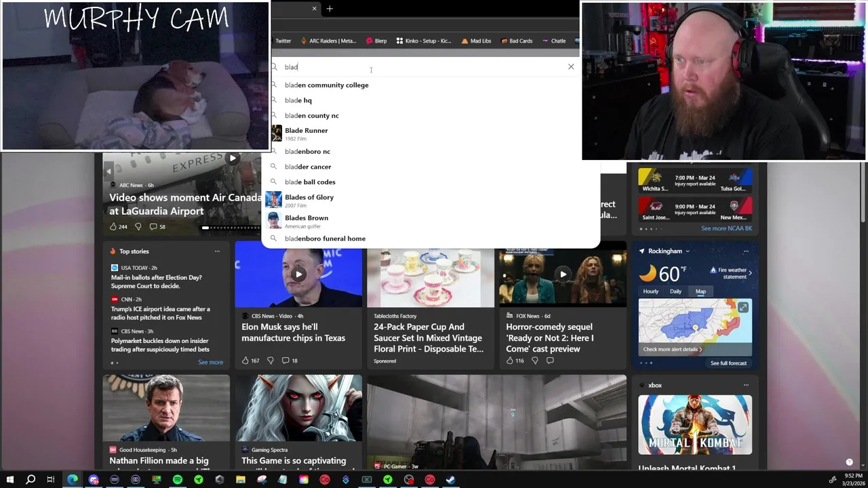Clear the search box with the X icon
This screenshot has height=488, width=868.
(x=571, y=66)
